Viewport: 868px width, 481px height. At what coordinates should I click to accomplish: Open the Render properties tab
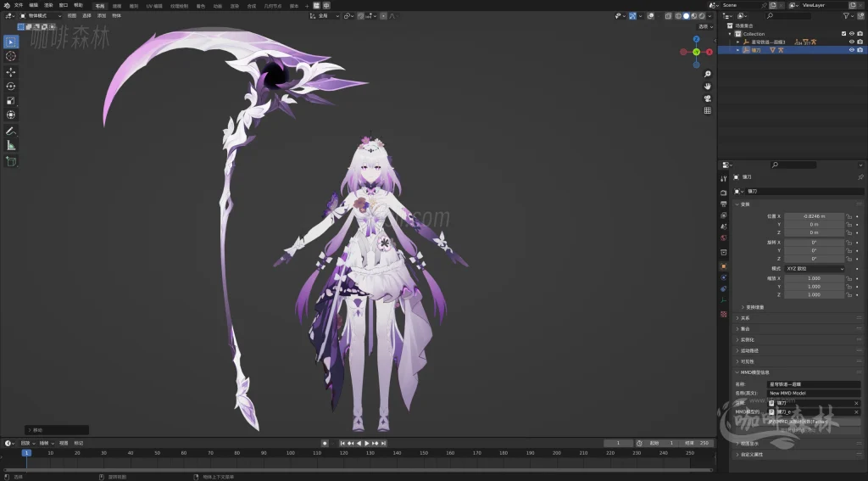click(x=724, y=193)
